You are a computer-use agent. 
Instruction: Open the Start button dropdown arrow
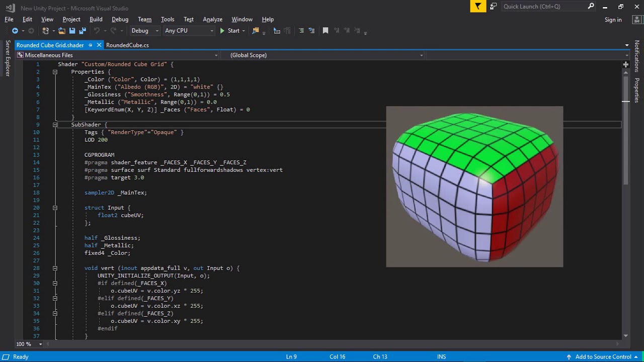coord(244,31)
